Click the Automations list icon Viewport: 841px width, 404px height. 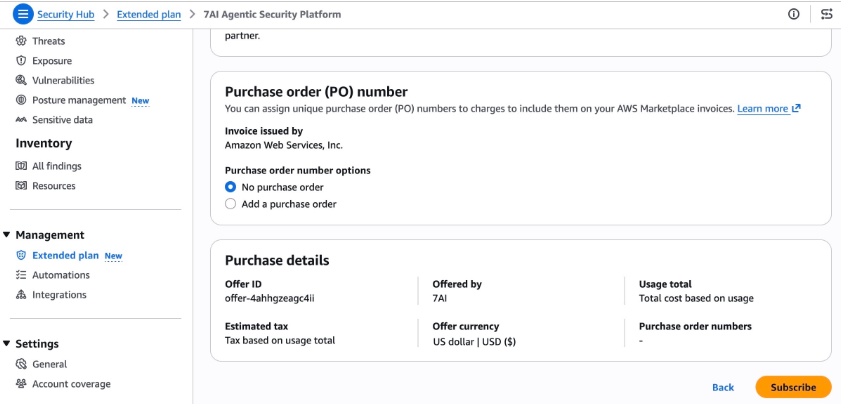21,275
